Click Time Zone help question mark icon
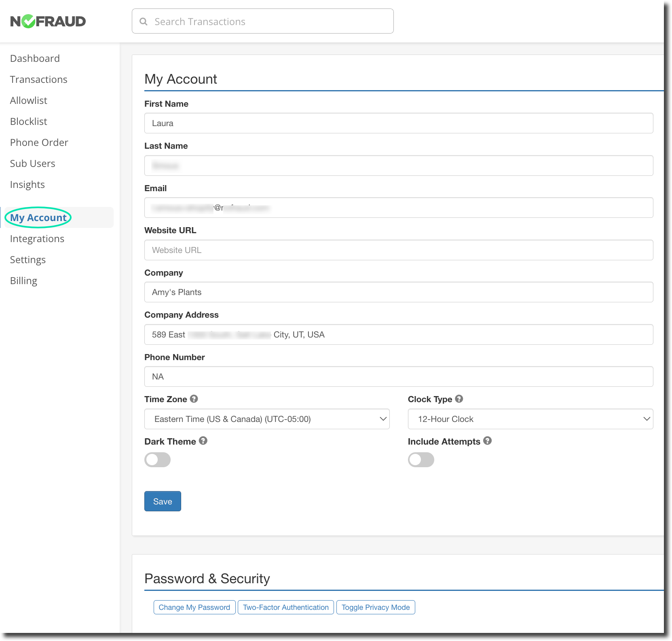The height and width of the screenshot is (641, 672). tap(194, 399)
